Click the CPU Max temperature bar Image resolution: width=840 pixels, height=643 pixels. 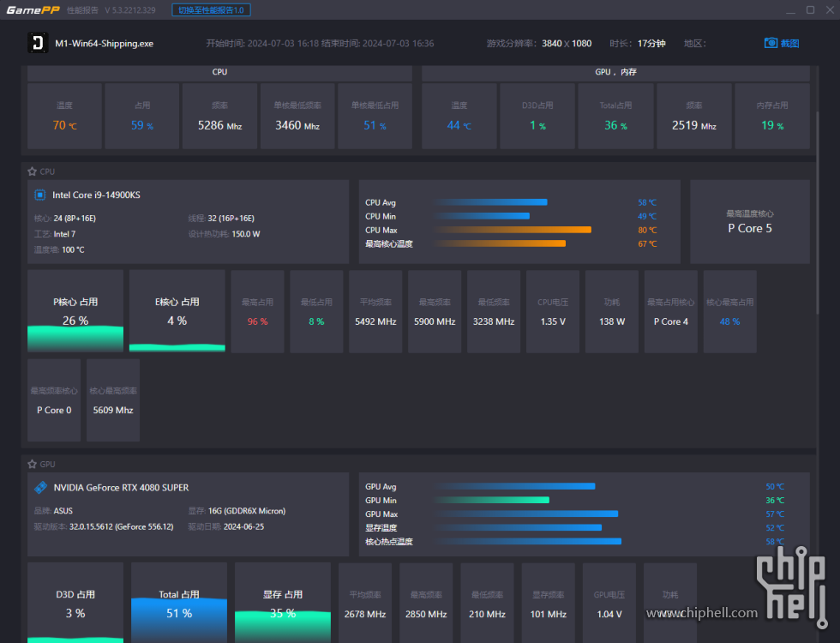pos(513,230)
